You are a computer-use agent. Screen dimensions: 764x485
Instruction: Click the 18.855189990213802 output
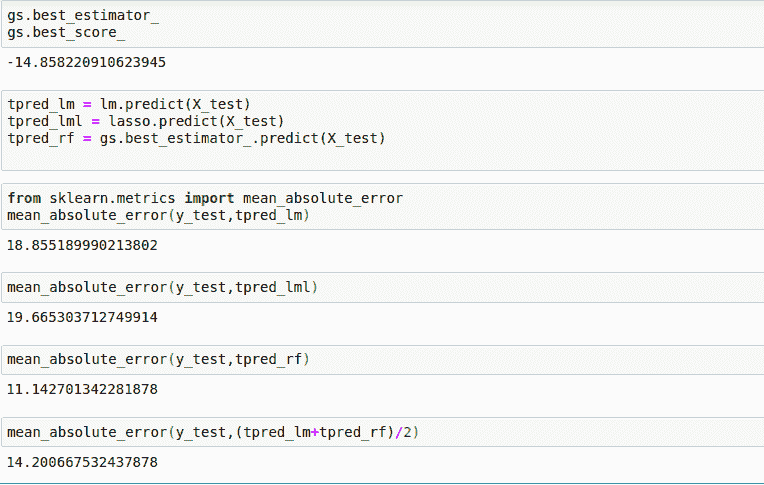coord(82,244)
